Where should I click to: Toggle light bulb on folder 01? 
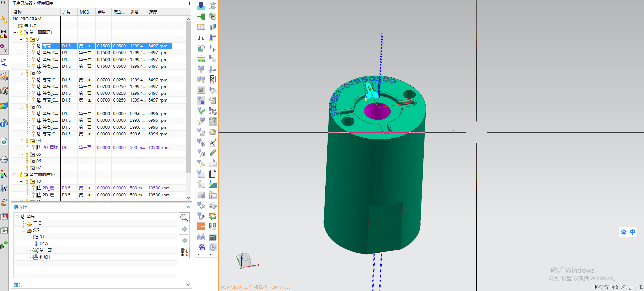point(27,39)
